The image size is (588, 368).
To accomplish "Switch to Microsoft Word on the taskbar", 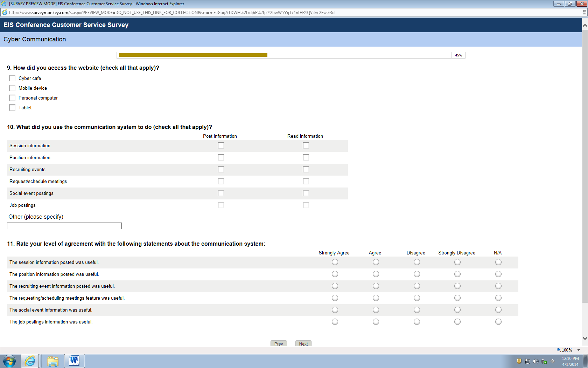I will pos(74,361).
